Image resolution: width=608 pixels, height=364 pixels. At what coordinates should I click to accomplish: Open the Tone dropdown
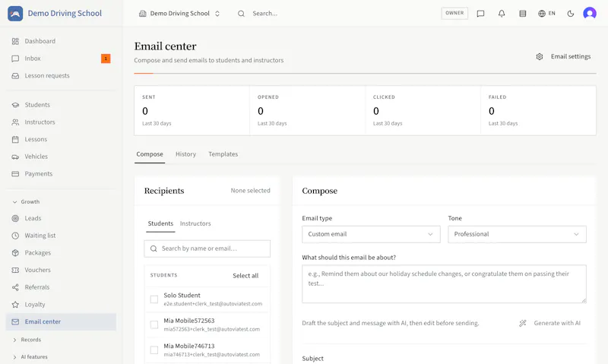(x=517, y=234)
